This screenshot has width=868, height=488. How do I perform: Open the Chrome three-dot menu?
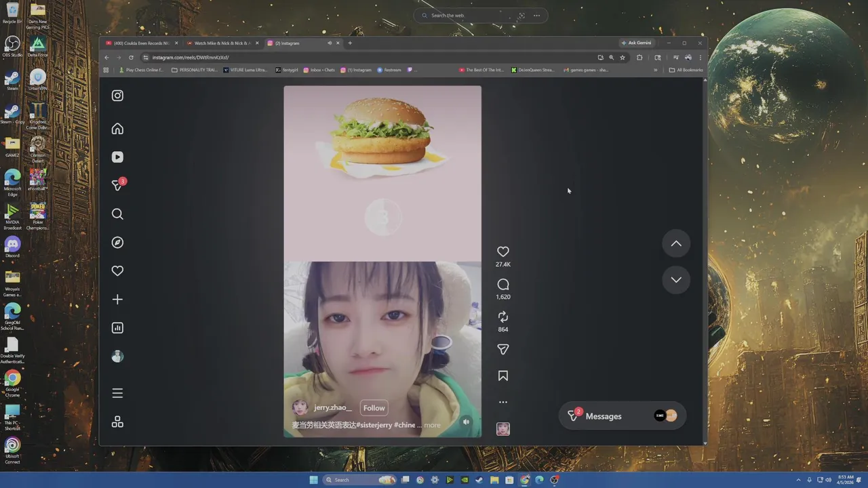coord(700,58)
